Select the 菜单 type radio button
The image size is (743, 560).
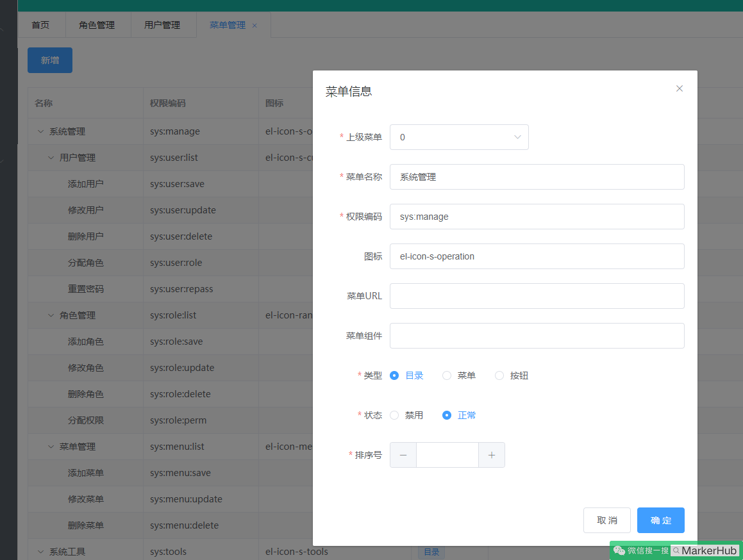[x=446, y=375]
